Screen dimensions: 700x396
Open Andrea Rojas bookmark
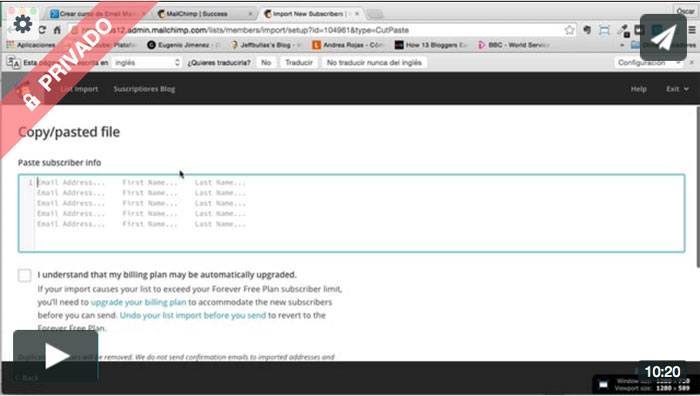click(348, 45)
